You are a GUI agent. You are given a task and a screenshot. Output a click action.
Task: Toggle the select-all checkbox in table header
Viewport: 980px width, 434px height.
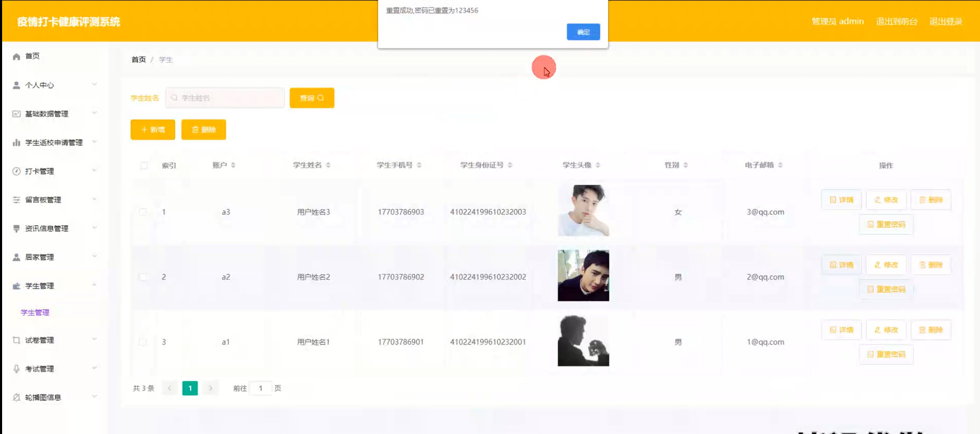pos(144,165)
